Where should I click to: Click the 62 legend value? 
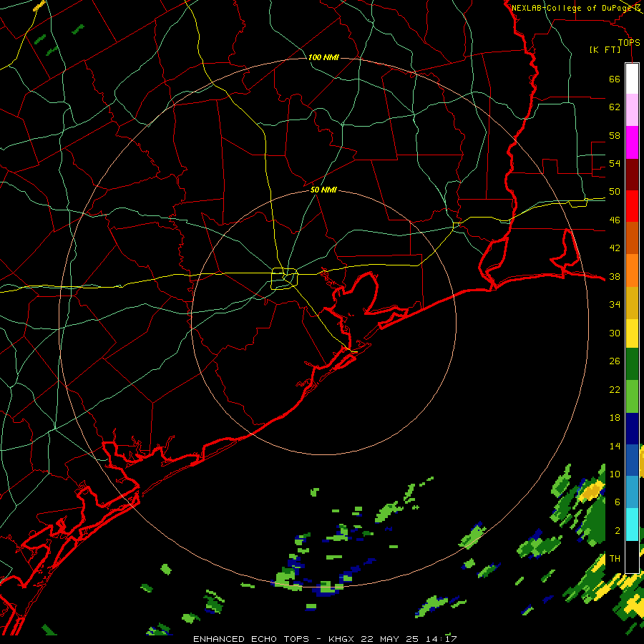click(x=615, y=107)
